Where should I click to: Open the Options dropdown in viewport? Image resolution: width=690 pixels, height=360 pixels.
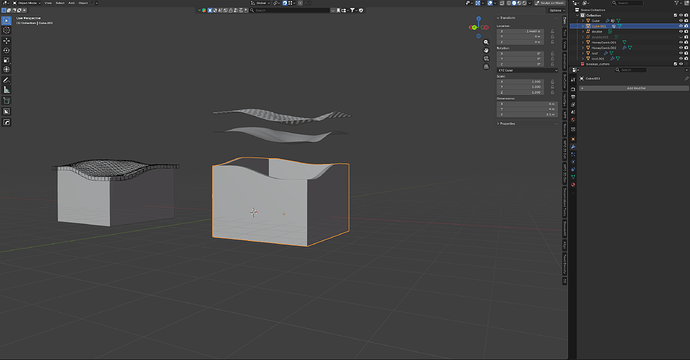click(557, 10)
